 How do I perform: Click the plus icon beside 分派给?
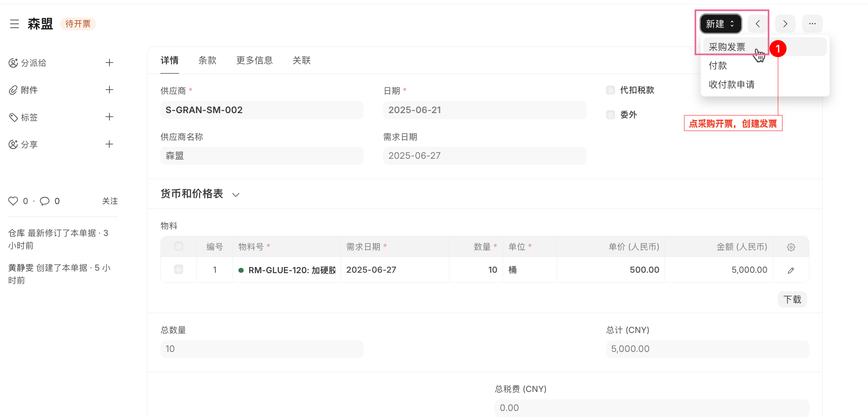109,63
